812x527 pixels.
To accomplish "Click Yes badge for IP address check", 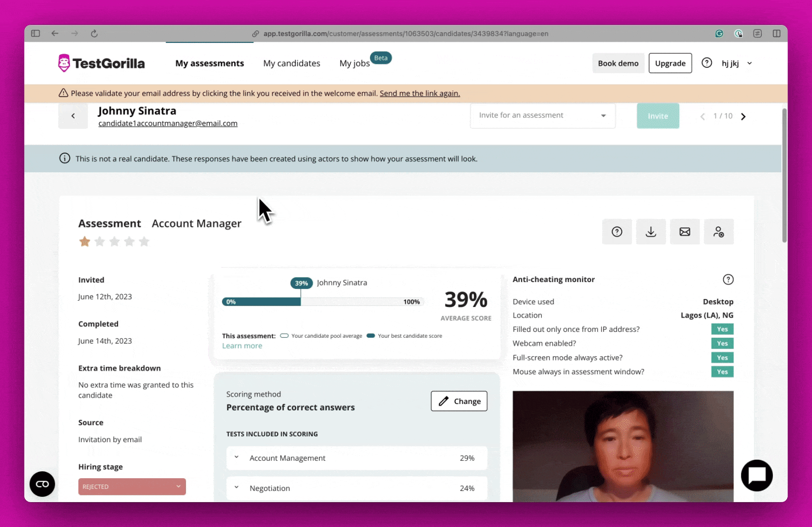I will coord(723,329).
